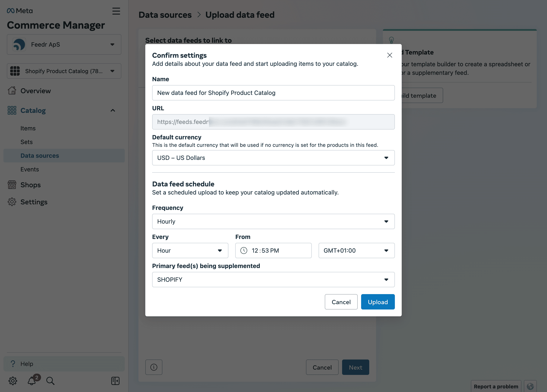This screenshot has width=547, height=392.
Task: Open the Data sources breadcrumb link
Action: (x=165, y=15)
